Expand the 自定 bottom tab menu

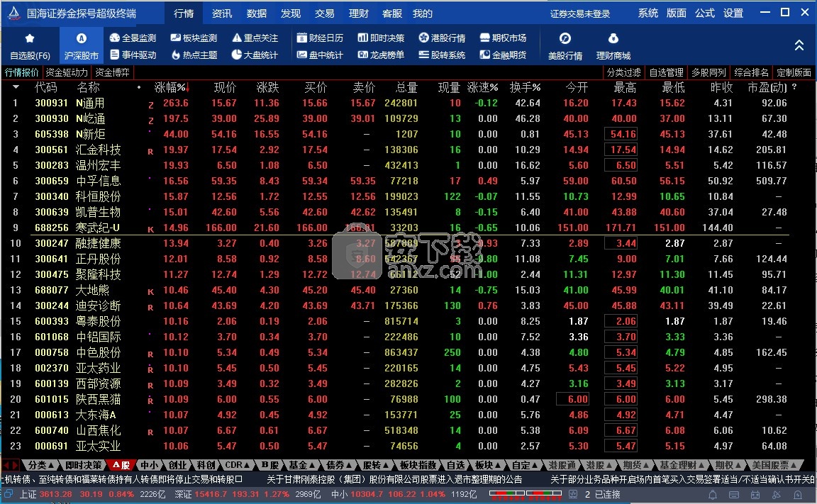coord(525,465)
